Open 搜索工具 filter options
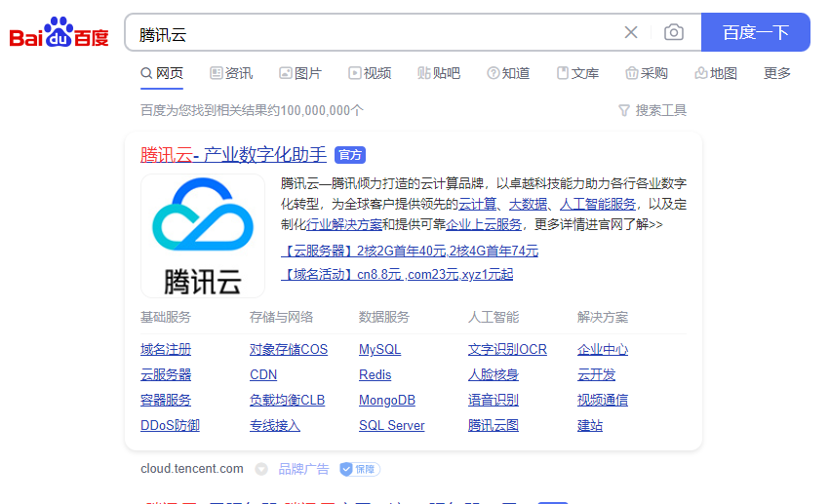Viewport: 830px width, 504px height. point(652,110)
